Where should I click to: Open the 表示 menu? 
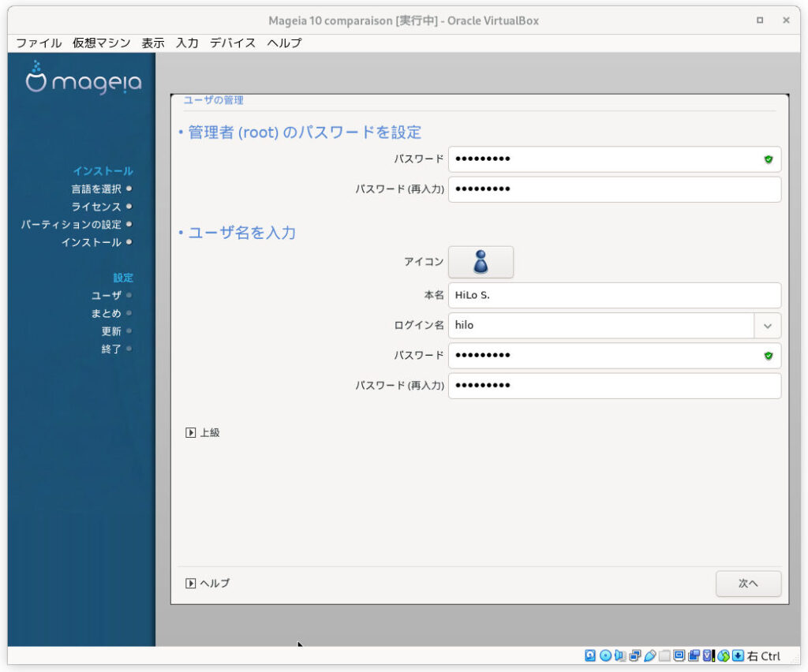(x=153, y=43)
